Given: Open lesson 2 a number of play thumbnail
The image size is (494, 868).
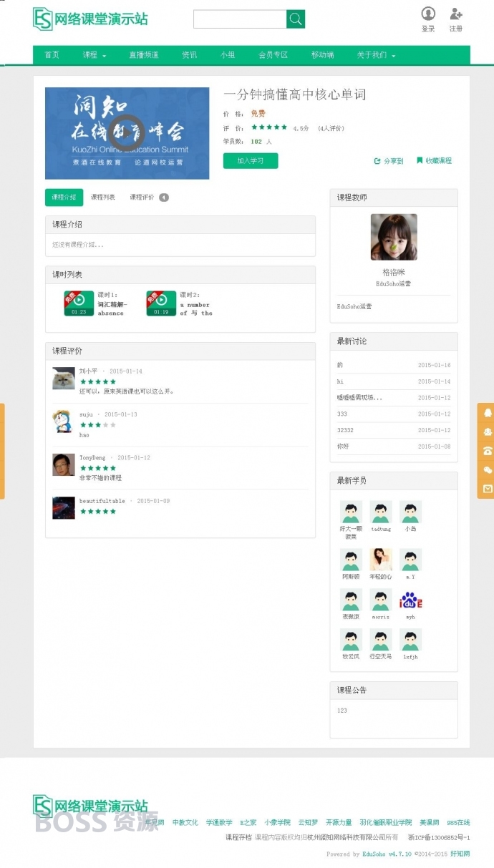Looking at the screenshot, I should coord(161,303).
